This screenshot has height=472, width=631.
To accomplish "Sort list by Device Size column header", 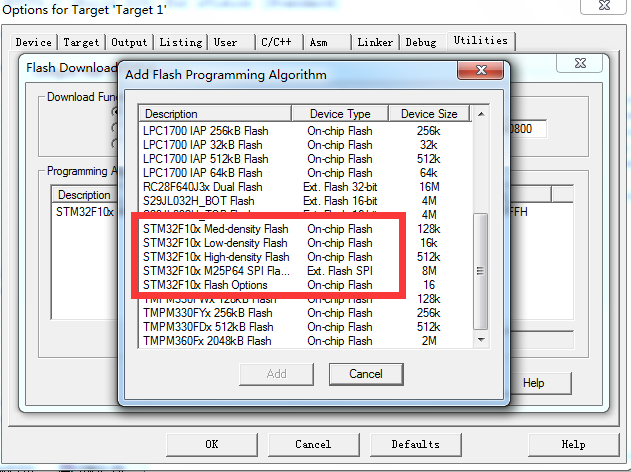I will point(429,114).
